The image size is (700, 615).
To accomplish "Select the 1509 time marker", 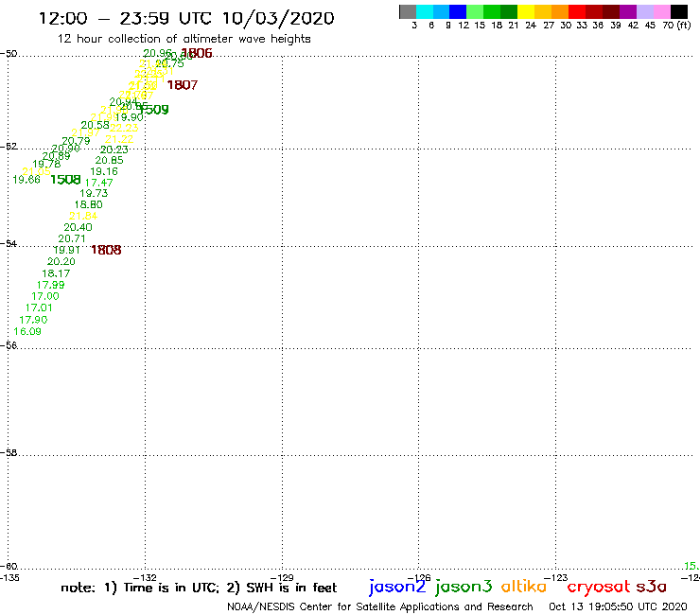I will tap(153, 110).
